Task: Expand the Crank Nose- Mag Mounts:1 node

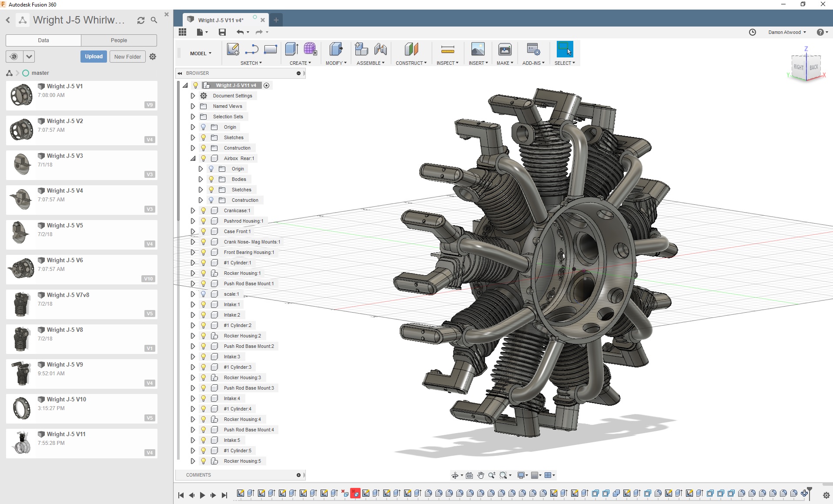Action: pyautogui.click(x=193, y=242)
